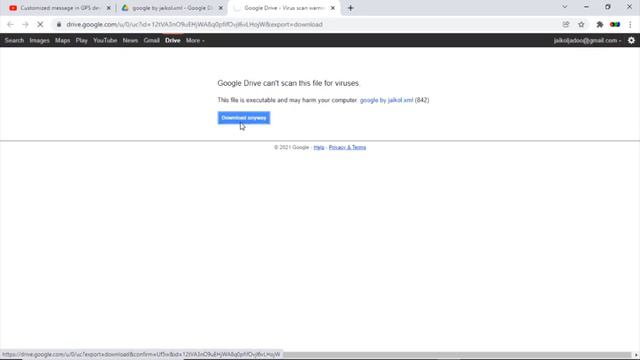Close the YouTube Customized message tab
Viewport: 640px width, 360px height.
click(x=109, y=8)
